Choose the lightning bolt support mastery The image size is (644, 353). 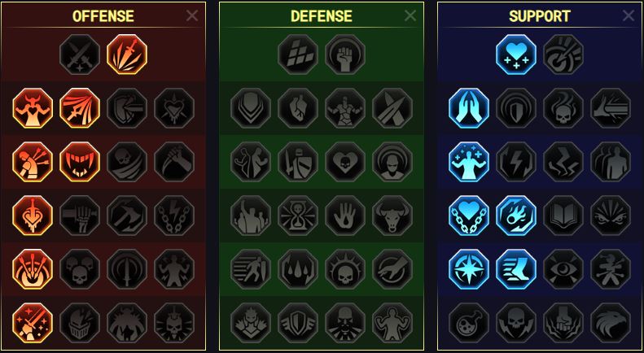point(516,162)
